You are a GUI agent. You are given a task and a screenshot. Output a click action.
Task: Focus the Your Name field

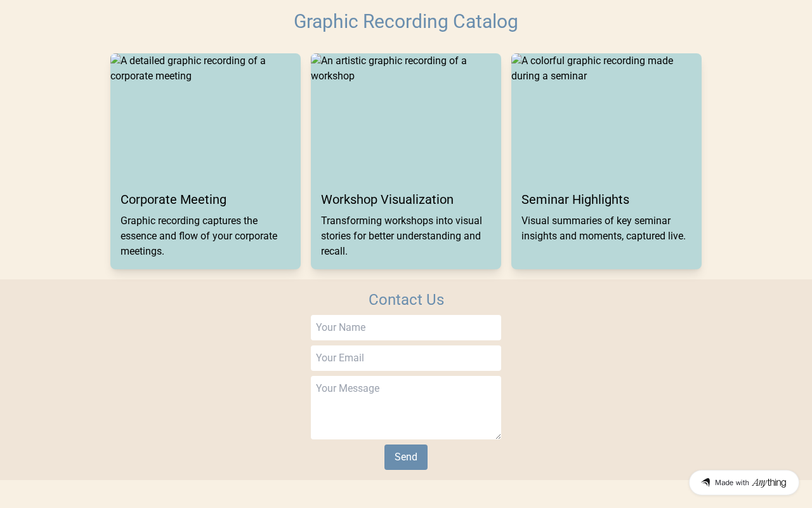pyautogui.click(x=406, y=328)
